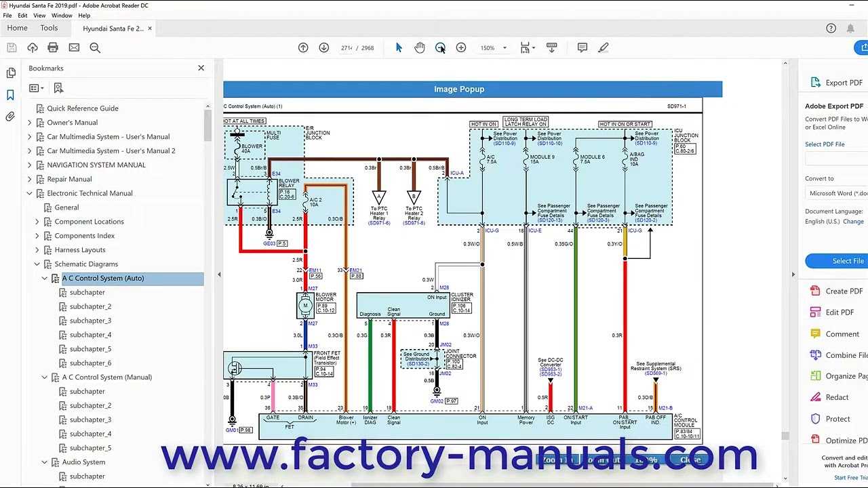This screenshot has width=868, height=488.
Task: Click the Select PDF File link
Action: [x=825, y=144]
